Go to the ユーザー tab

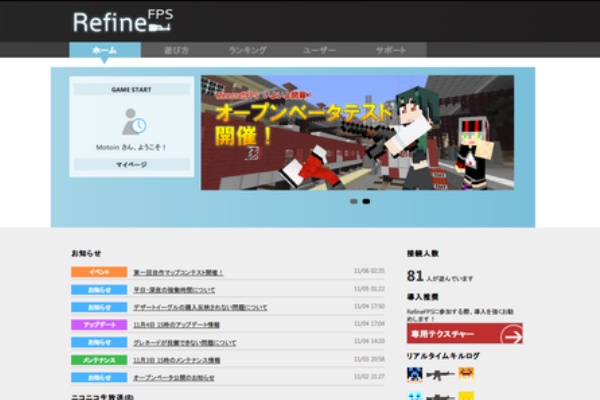click(x=319, y=50)
